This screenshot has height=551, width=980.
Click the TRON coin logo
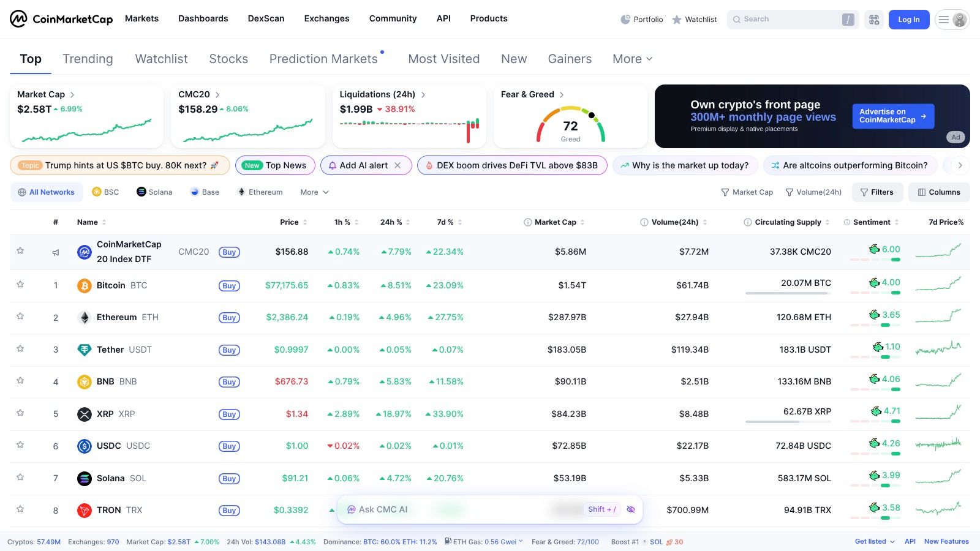[x=85, y=511]
